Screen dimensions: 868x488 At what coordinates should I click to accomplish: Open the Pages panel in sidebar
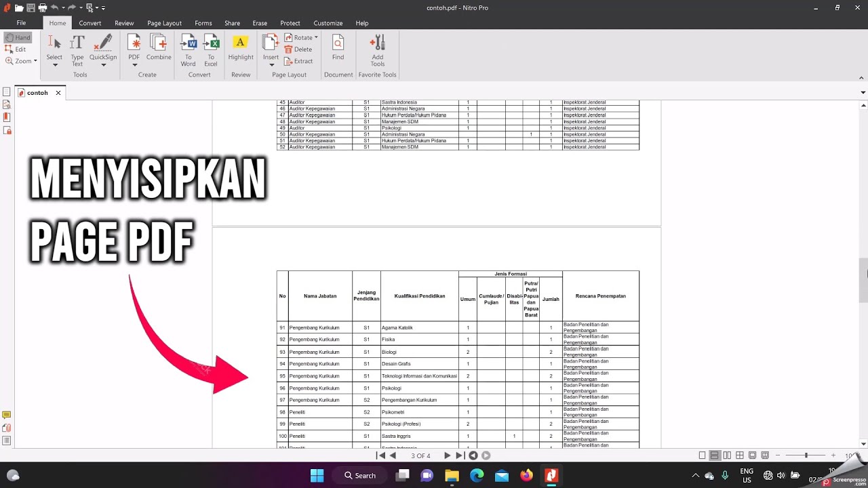(x=7, y=92)
